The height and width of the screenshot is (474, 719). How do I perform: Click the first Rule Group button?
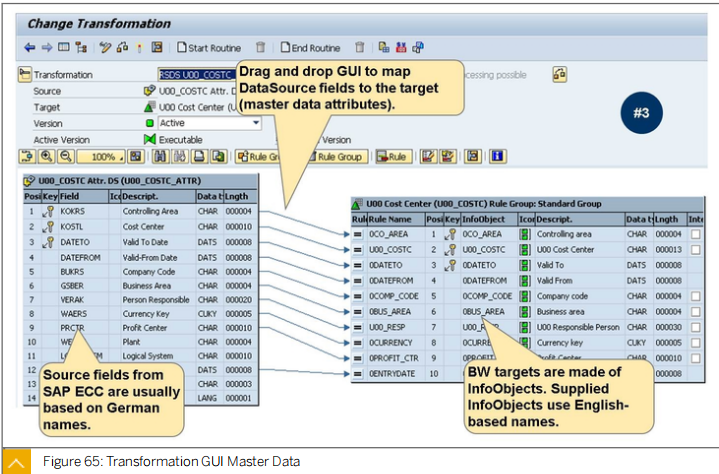click(258, 157)
